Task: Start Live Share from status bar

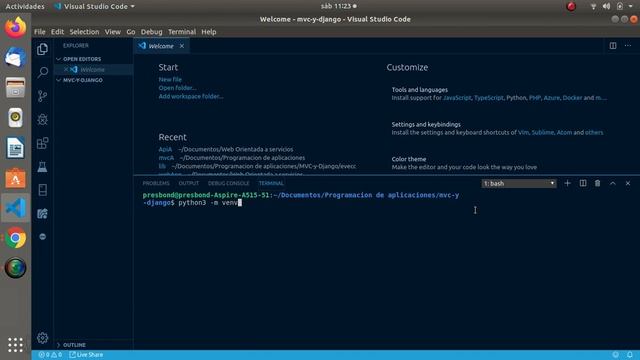Action: [x=86, y=355]
